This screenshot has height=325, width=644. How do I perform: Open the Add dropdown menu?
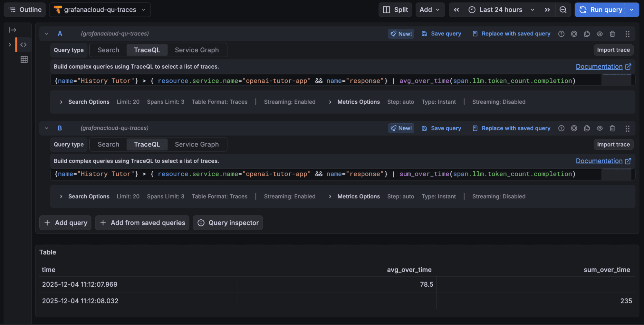[430, 10]
